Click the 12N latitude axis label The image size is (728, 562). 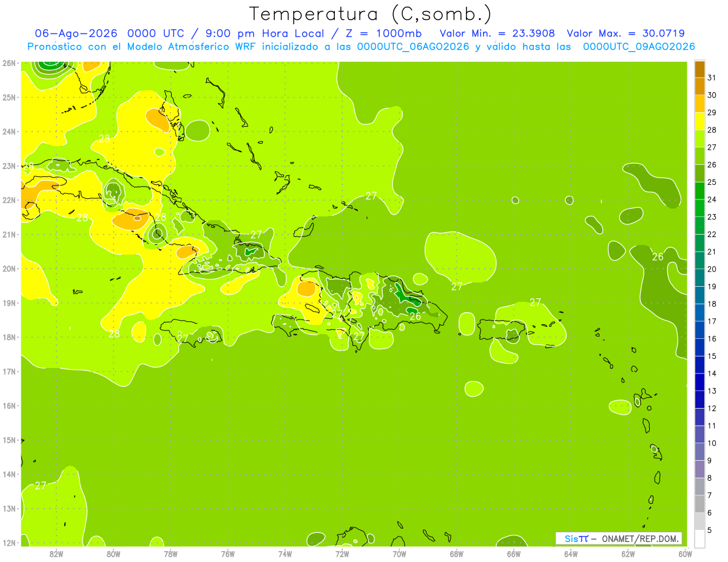click(9, 543)
